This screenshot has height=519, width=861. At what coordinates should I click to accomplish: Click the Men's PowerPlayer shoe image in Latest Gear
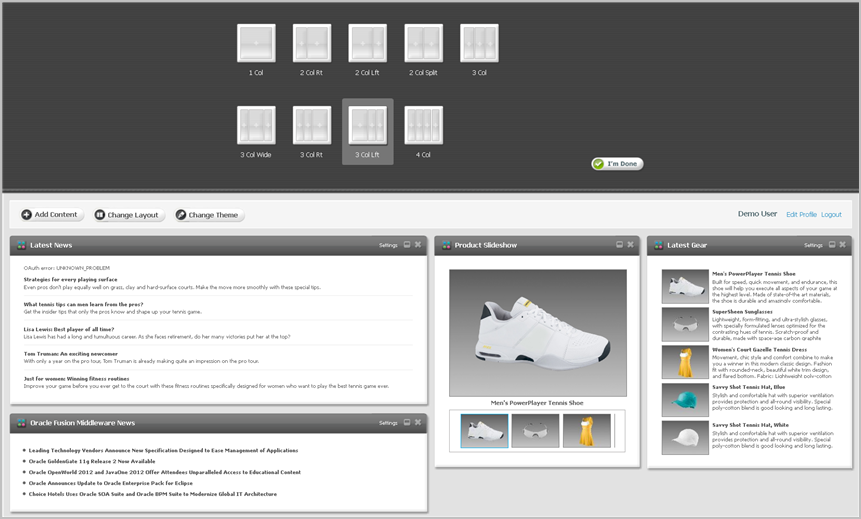[685, 287]
